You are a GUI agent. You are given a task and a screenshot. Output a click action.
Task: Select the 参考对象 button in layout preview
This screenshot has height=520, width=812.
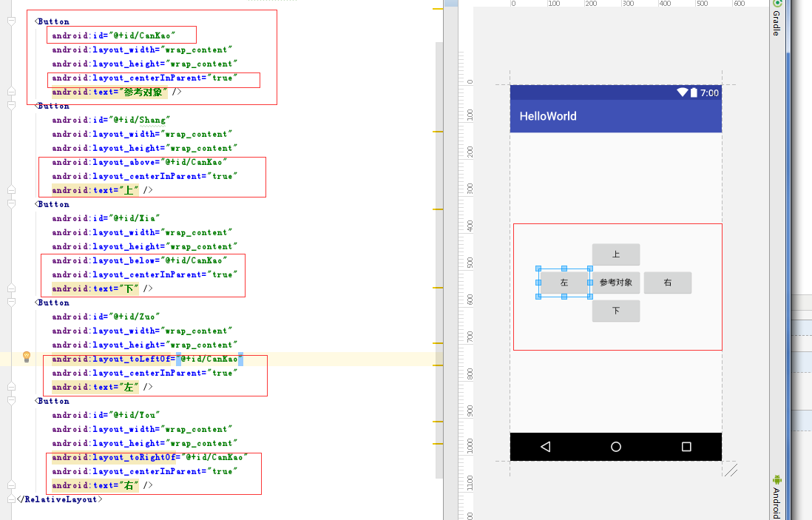616,283
